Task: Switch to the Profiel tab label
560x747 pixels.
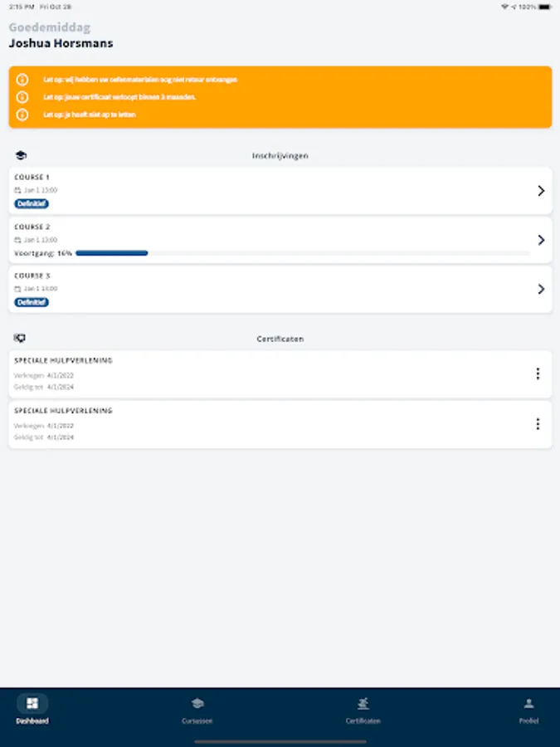Action: pyautogui.click(x=528, y=721)
